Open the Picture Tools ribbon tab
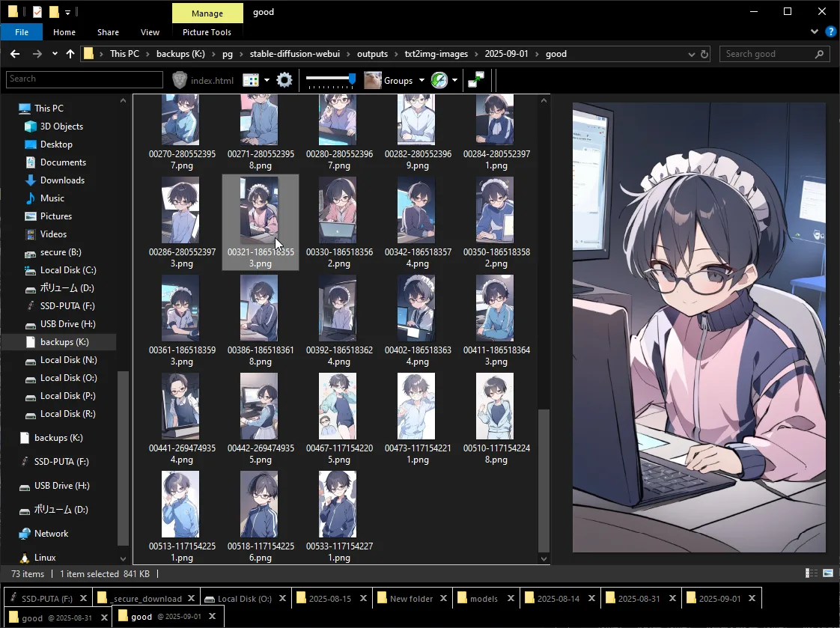The width and height of the screenshot is (840, 628). [207, 32]
